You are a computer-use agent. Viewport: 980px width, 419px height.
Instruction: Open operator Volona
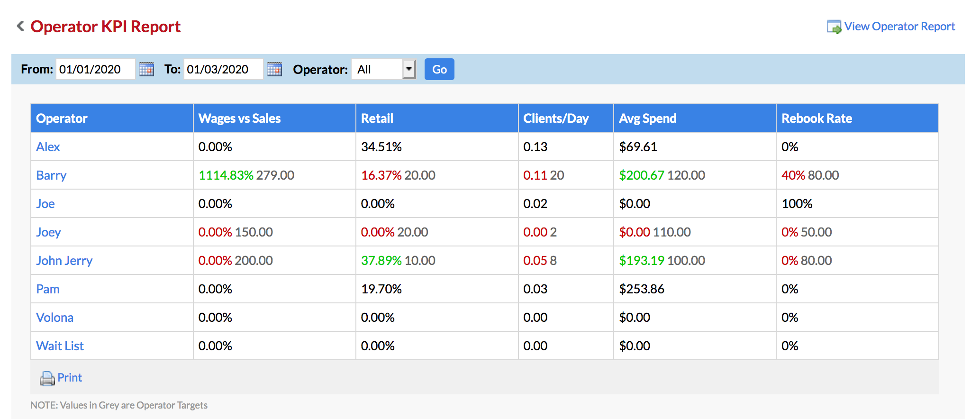coord(55,318)
